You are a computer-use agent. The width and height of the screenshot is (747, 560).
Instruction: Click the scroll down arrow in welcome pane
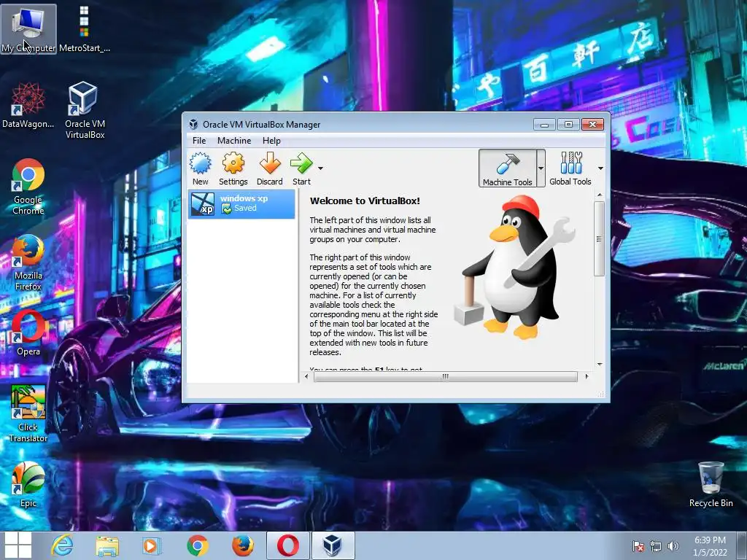(x=600, y=365)
